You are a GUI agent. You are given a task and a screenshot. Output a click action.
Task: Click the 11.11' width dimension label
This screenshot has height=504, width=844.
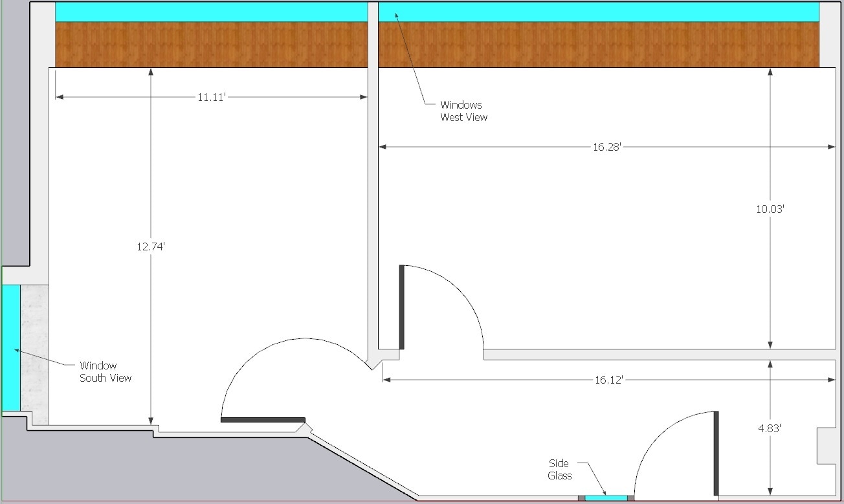[x=211, y=97]
